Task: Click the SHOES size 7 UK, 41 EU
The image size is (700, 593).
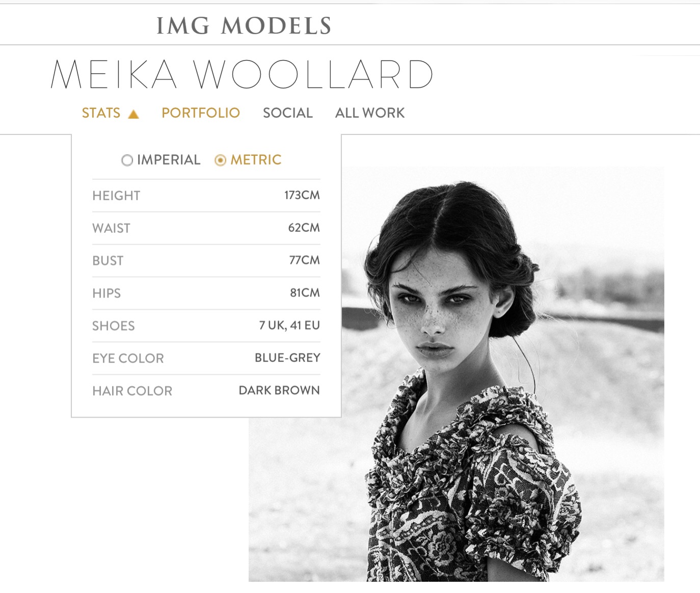Action: click(289, 326)
